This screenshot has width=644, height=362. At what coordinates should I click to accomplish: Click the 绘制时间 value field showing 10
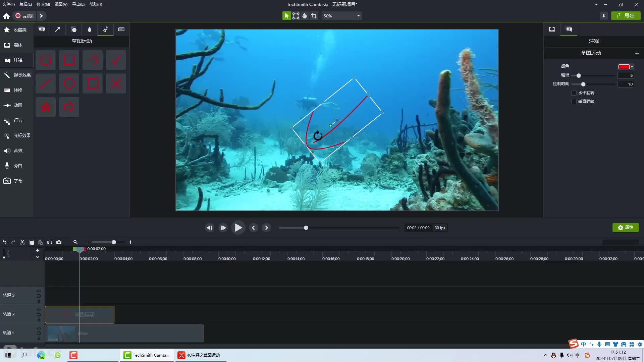[x=626, y=84]
